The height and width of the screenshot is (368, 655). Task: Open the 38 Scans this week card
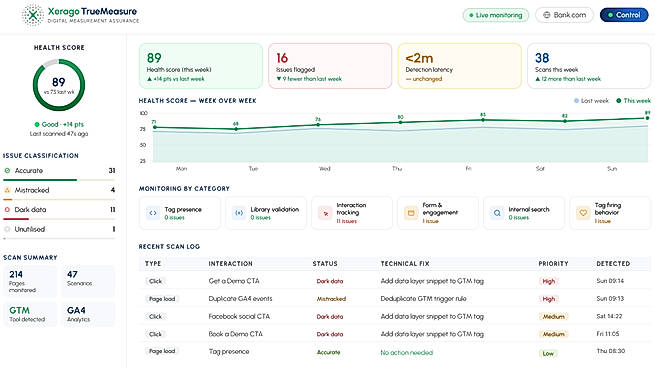(x=589, y=66)
